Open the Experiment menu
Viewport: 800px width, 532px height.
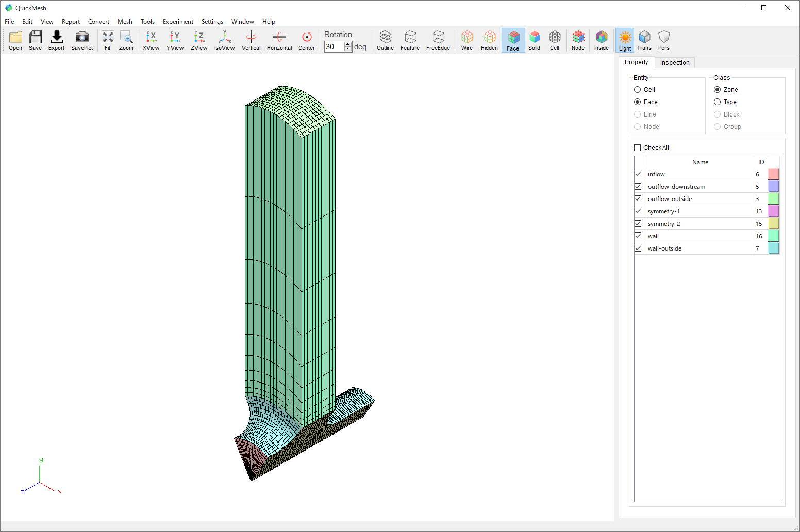(x=178, y=22)
